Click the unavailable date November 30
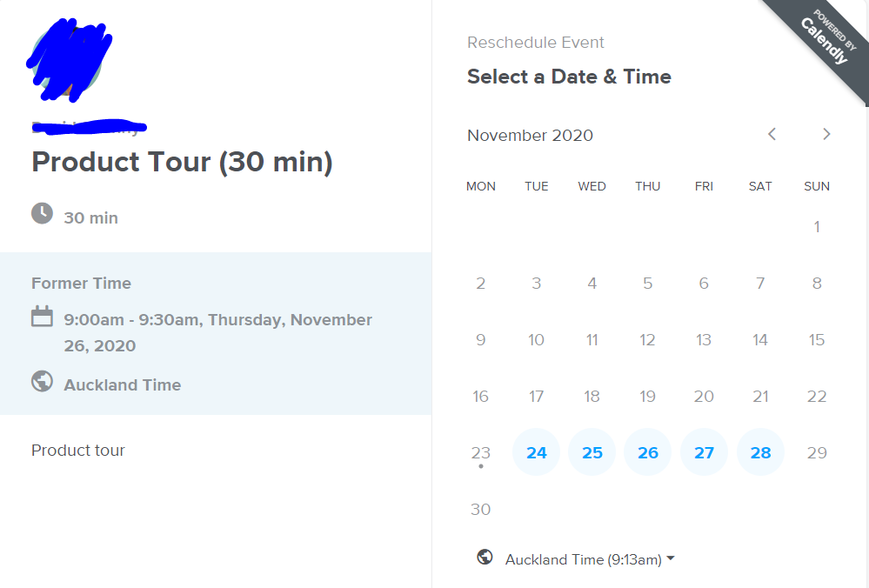This screenshot has width=869, height=588. click(x=481, y=509)
